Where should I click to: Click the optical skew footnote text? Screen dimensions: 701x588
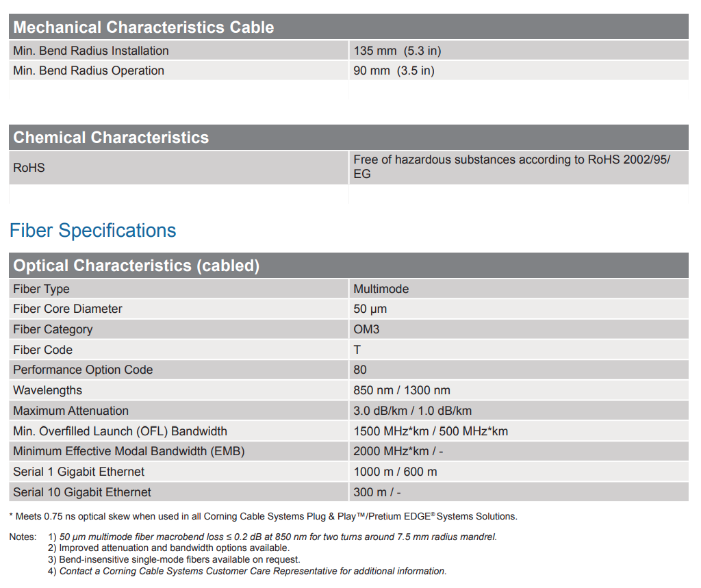(264, 516)
